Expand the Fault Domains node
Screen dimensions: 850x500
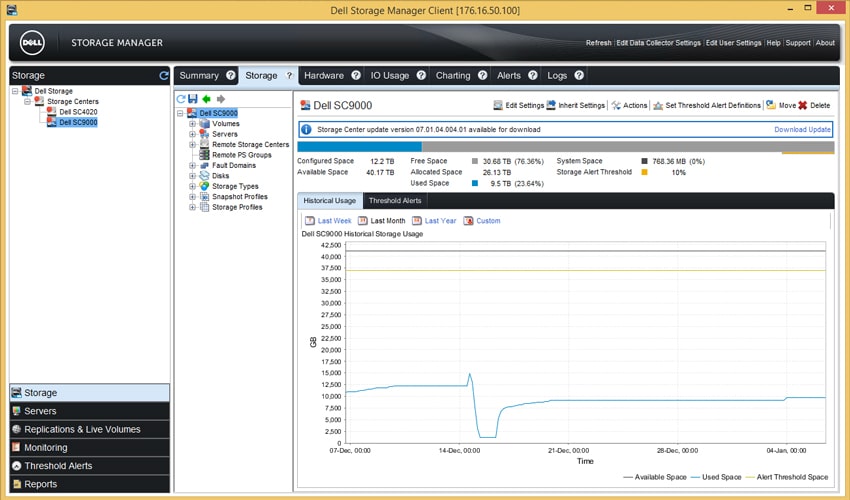[x=192, y=165]
